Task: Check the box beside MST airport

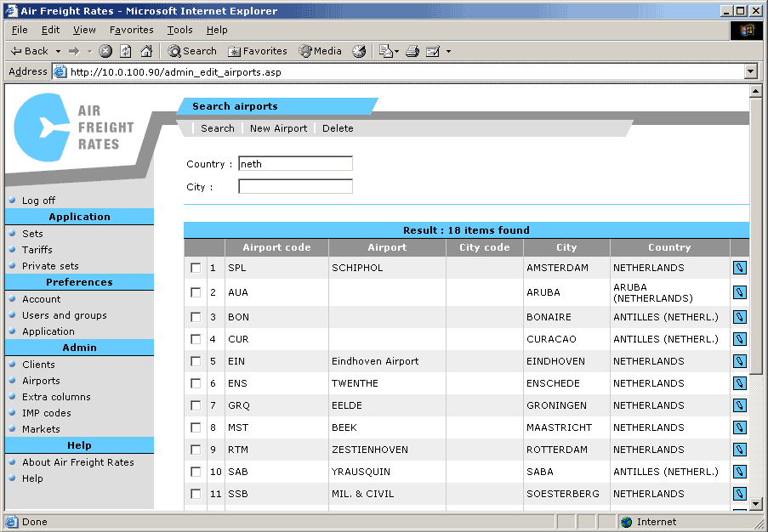Action: point(196,427)
